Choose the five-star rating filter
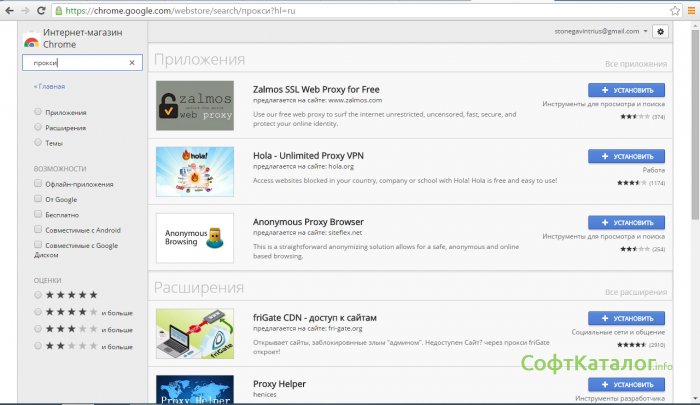The width and height of the screenshot is (700, 405). [x=38, y=294]
